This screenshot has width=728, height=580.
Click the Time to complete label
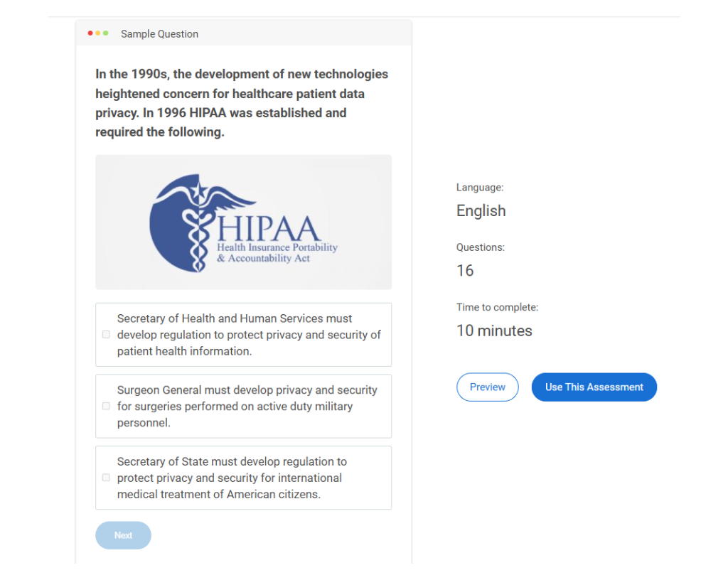click(497, 308)
